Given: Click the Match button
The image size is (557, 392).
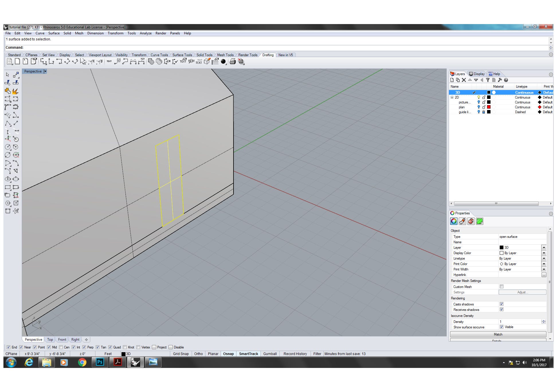Looking at the screenshot, I should pos(498,334).
